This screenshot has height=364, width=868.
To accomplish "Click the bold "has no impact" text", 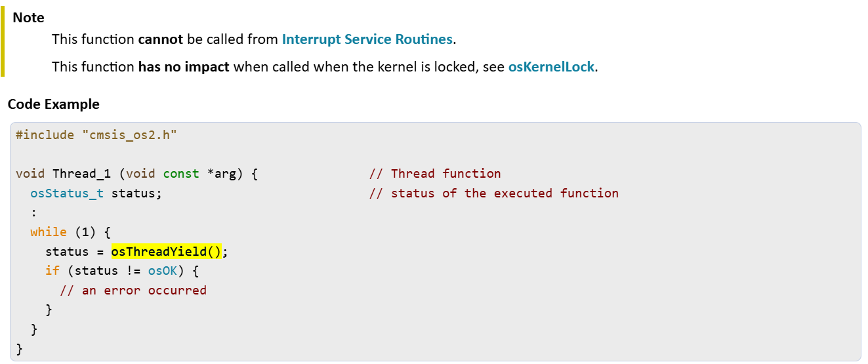I will click(x=184, y=67).
